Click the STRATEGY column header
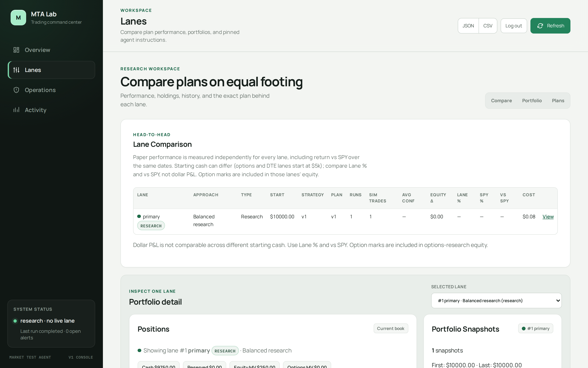The image size is (588, 368). (x=312, y=195)
